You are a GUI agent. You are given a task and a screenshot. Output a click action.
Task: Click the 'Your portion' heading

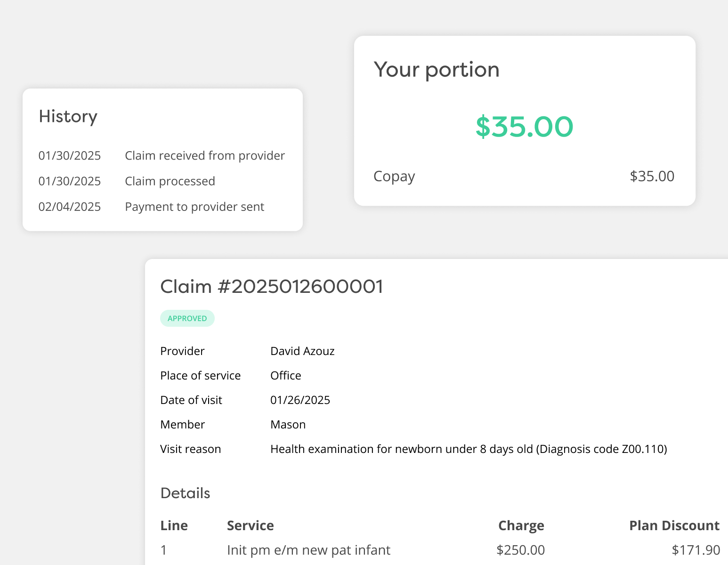tap(436, 70)
